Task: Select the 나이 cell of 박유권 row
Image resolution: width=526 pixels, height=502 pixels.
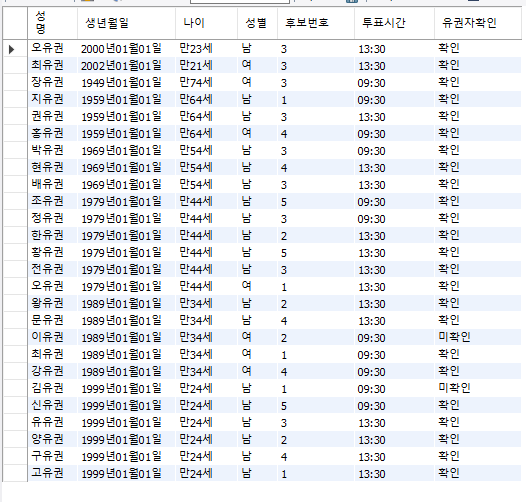Action: click(206, 151)
